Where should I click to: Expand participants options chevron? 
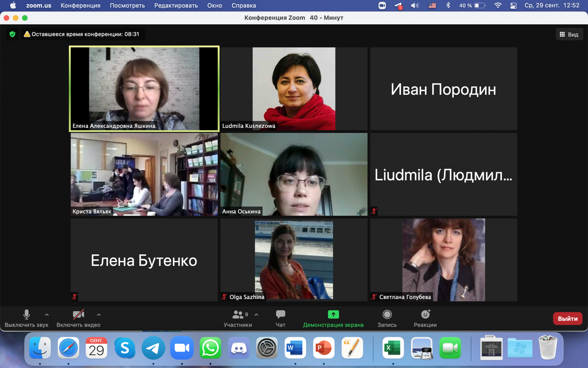256,315
